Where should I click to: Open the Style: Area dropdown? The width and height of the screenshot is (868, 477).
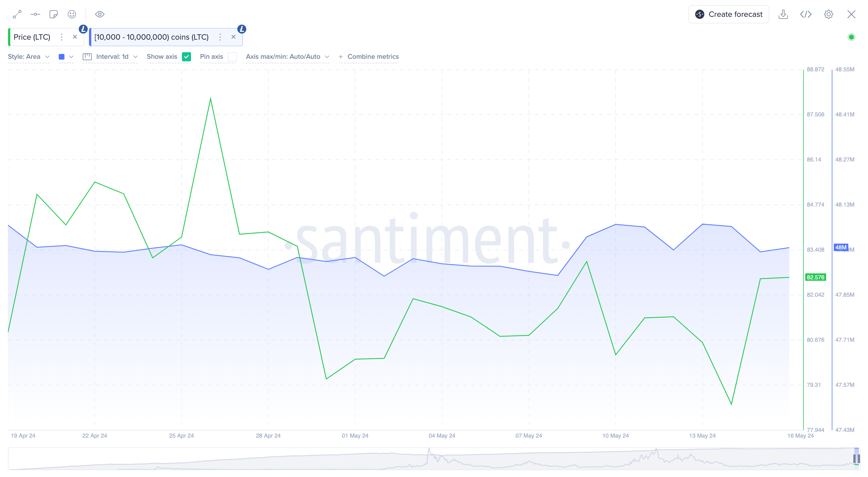pyautogui.click(x=29, y=57)
